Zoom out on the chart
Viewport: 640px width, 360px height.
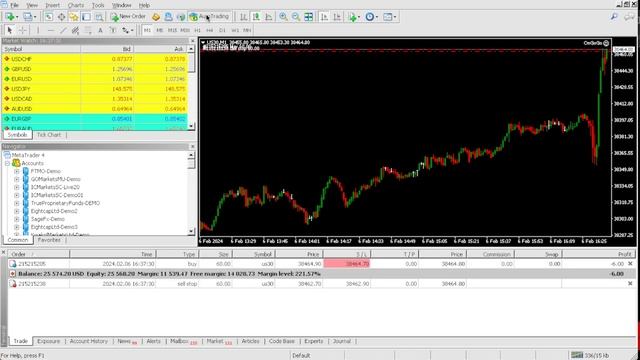pyautogui.click(x=296, y=17)
